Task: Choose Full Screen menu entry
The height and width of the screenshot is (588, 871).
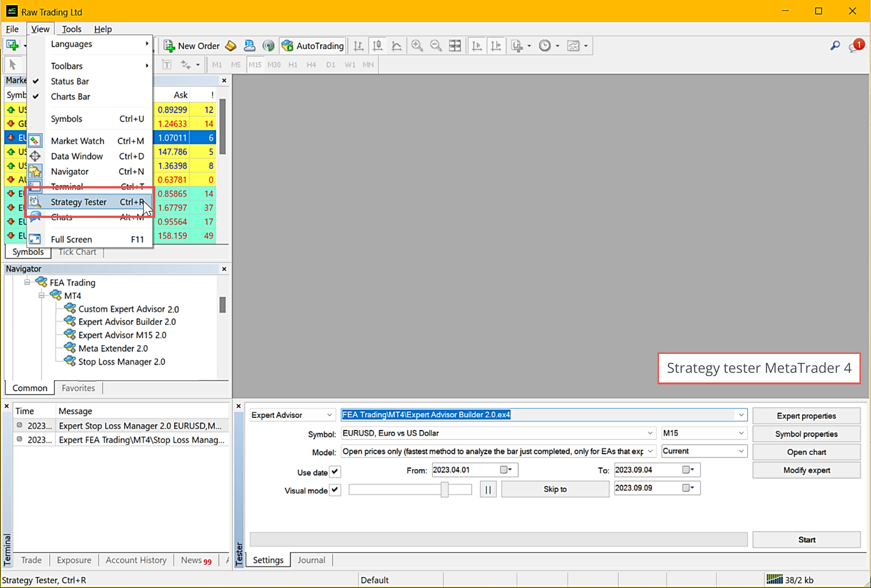Action: (90, 239)
